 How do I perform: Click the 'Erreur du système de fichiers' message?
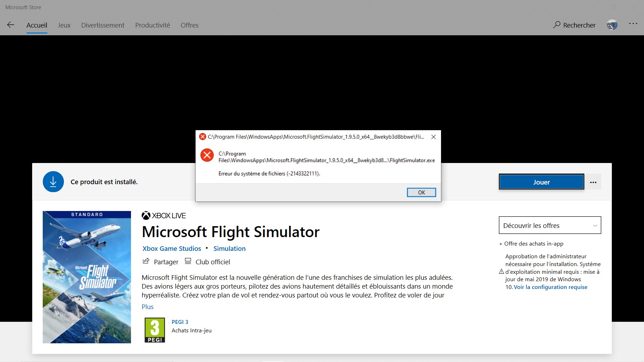click(269, 173)
